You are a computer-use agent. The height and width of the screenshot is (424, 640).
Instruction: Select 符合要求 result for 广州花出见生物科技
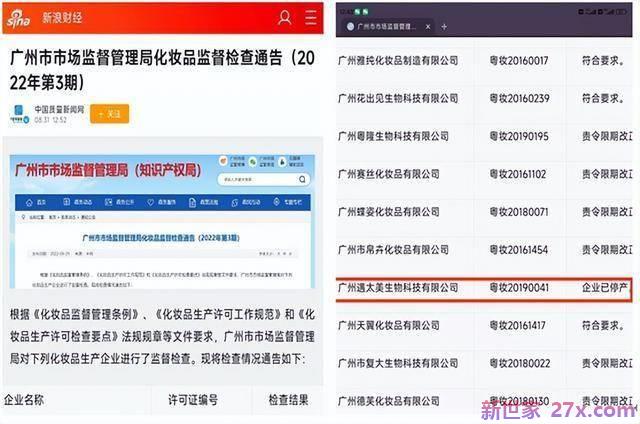point(603,98)
